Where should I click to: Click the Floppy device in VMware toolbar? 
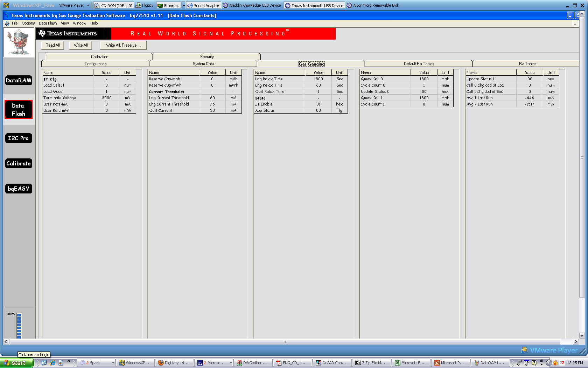tap(145, 5)
